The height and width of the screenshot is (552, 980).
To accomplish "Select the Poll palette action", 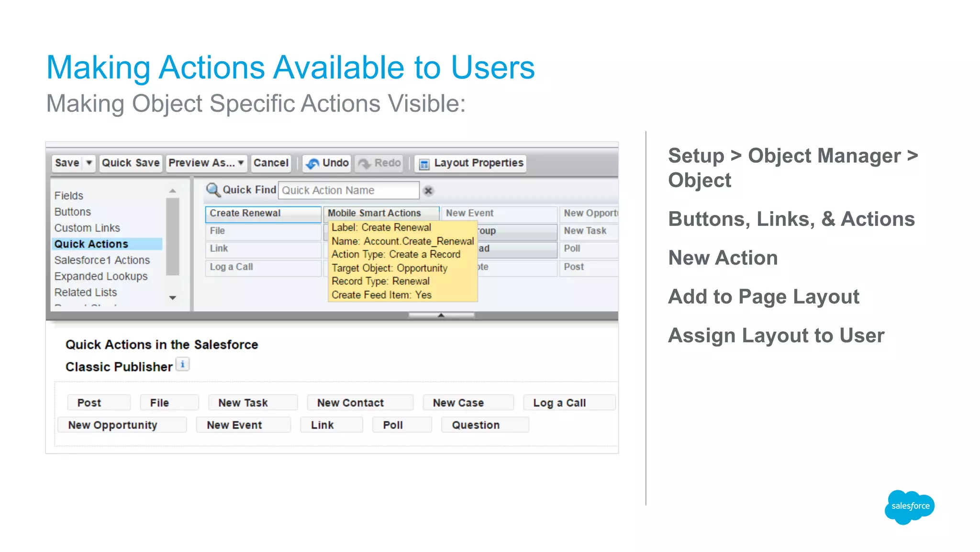I will click(589, 249).
